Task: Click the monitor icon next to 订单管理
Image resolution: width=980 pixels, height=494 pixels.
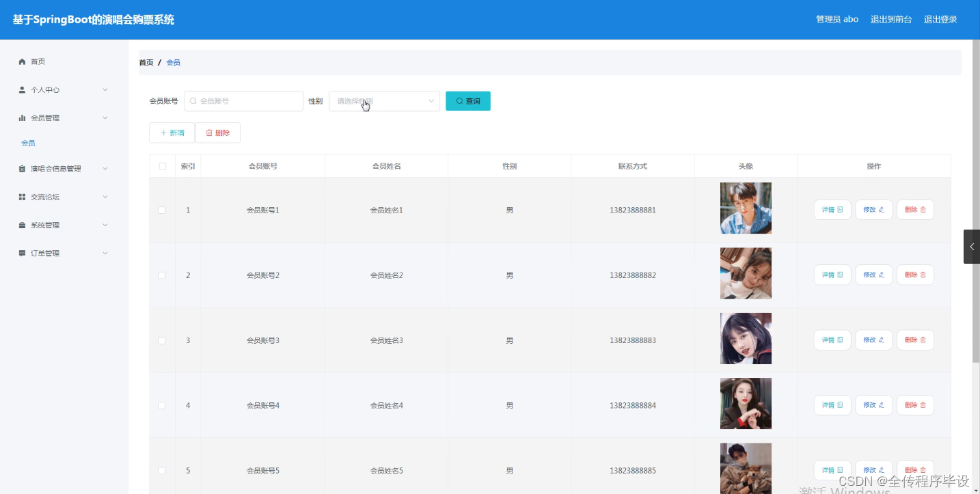Action: tap(21, 252)
